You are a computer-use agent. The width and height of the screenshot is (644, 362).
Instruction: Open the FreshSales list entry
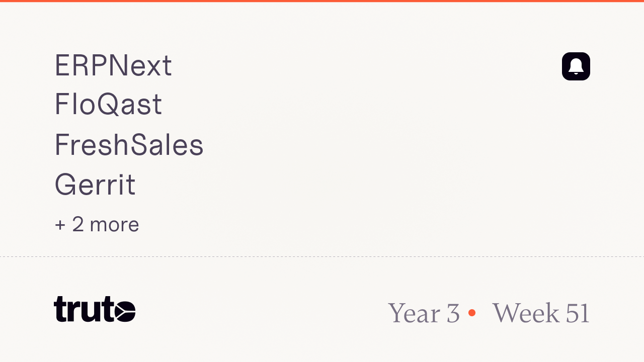pyautogui.click(x=129, y=145)
